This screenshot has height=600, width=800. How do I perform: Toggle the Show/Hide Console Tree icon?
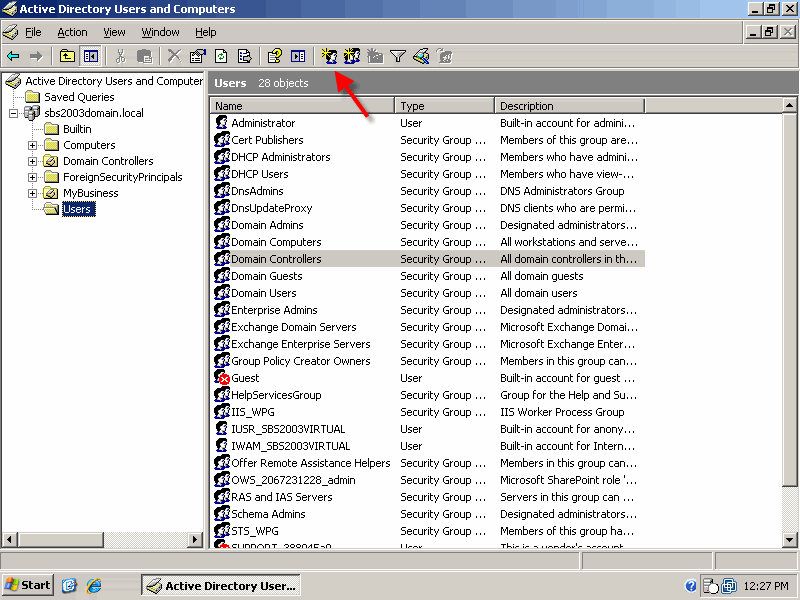coord(91,56)
